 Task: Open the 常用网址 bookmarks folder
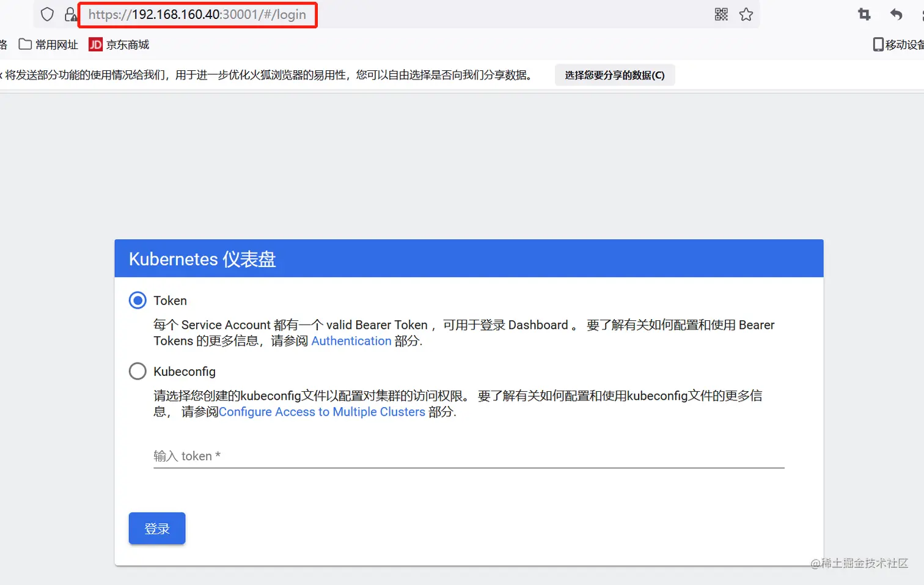(x=49, y=45)
